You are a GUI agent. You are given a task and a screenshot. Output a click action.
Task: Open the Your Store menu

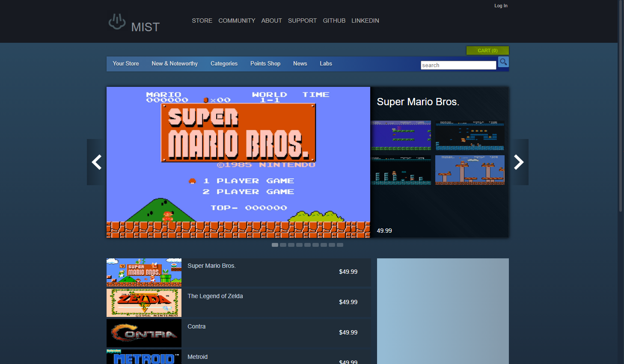click(126, 64)
